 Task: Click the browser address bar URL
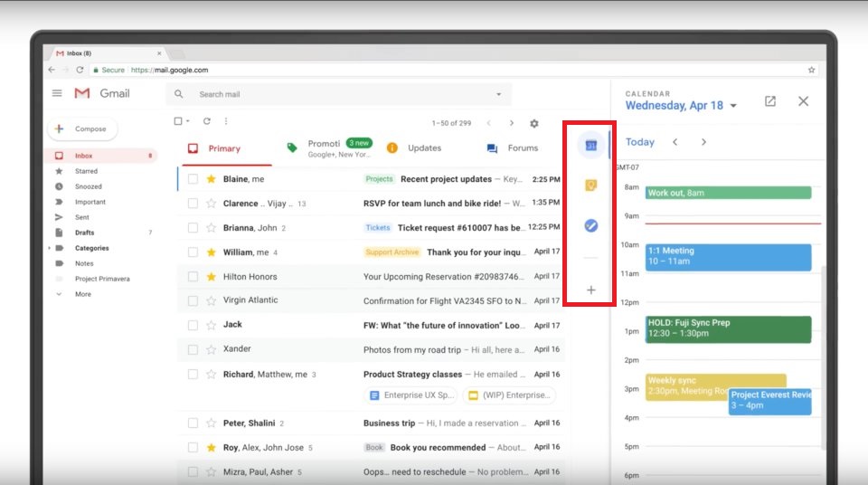click(x=169, y=70)
